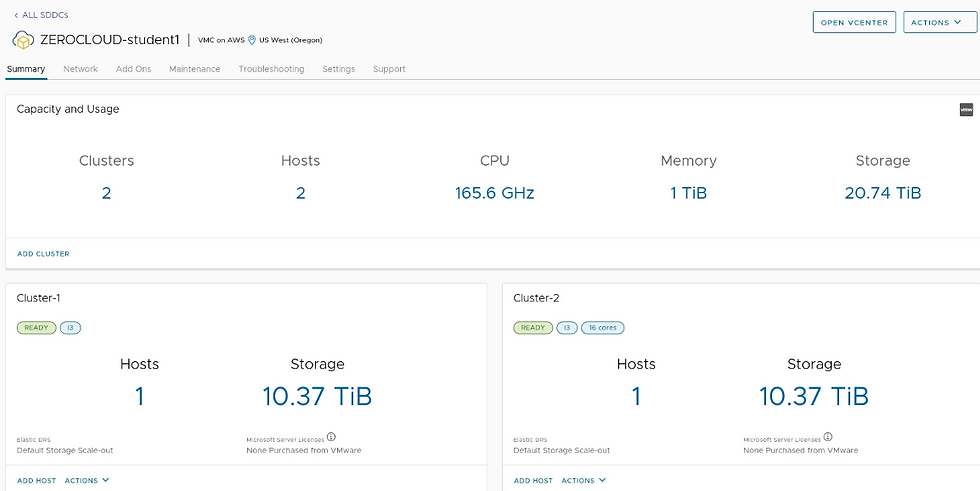Select the Summary tab

click(x=26, y=69)
